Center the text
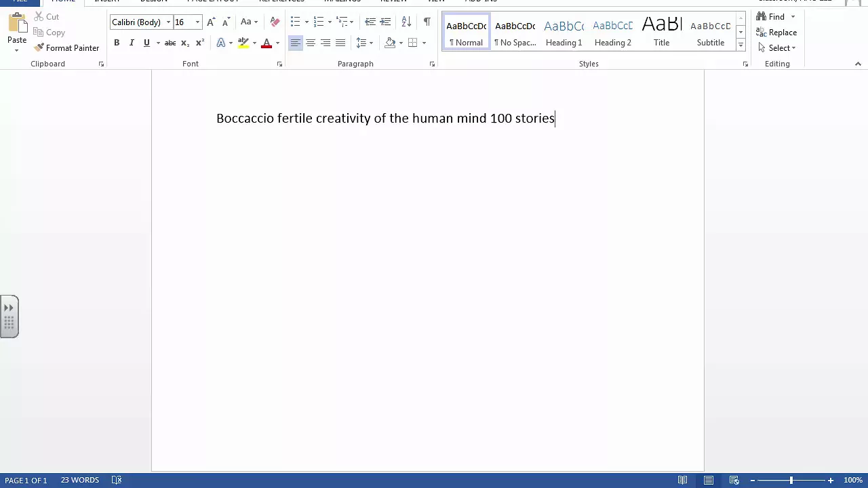The height and width of the screenshot is (488, 868). [x=311, y=43]
